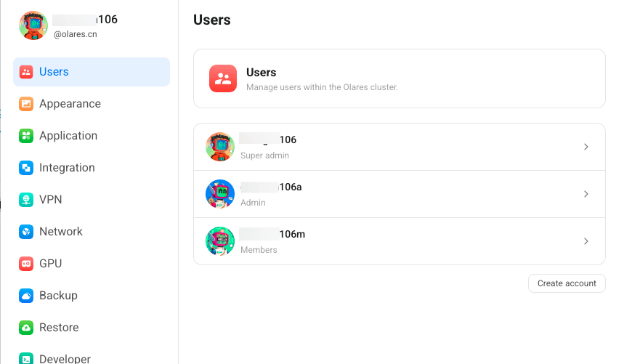Select the Network icon
The width and height of the screenshot is (624, 364).
tap(26, 232)
